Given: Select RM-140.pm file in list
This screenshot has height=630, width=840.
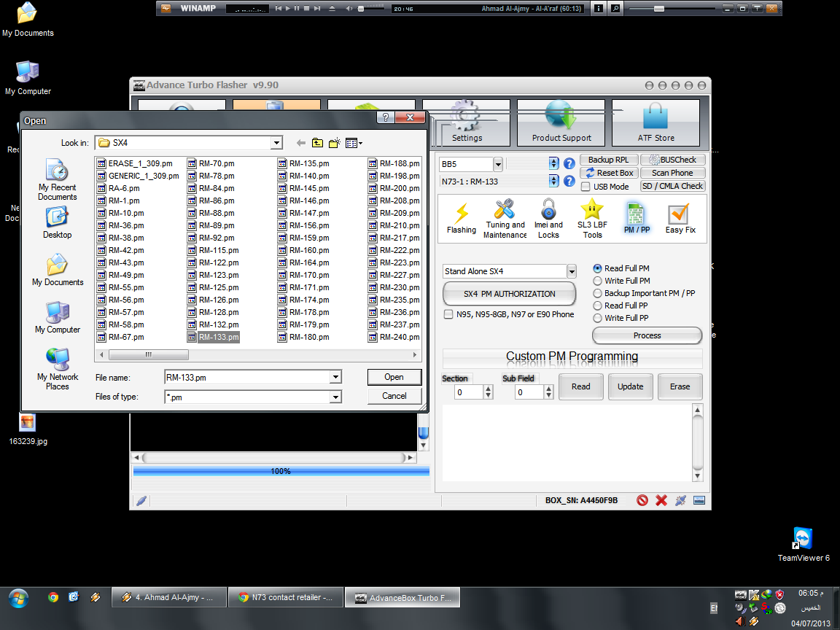Looking at the screenshot, I should [x=304, y=176].
